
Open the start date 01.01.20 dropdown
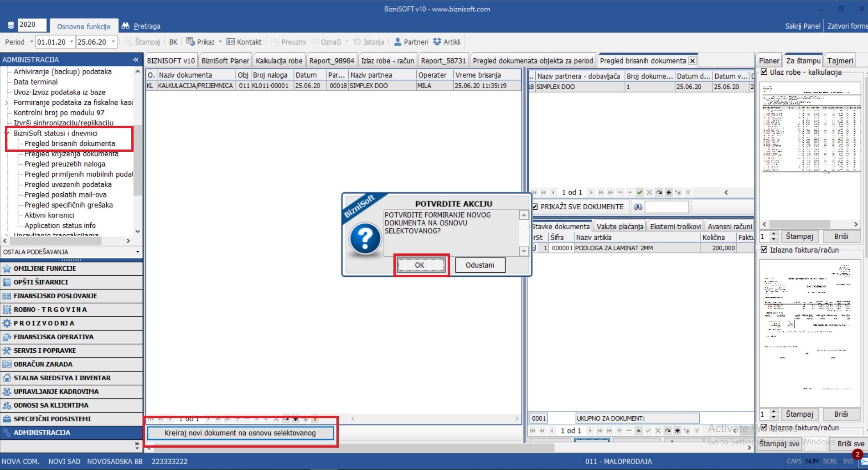click(72, 42)
